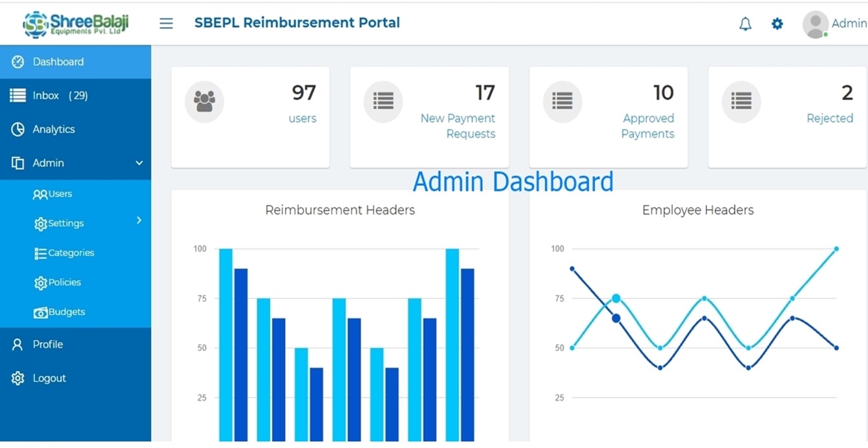Toggle the hamburger sidebar menu

[x=166, y=23]
